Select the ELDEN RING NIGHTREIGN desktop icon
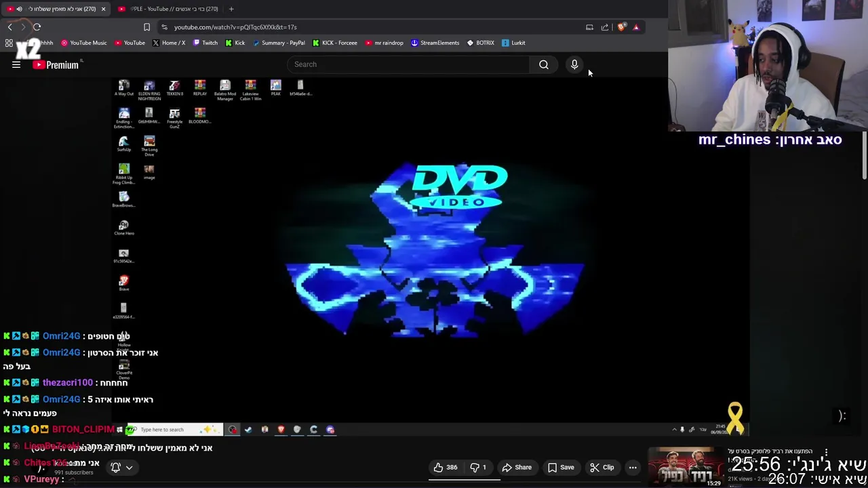Viewport: 868px width, 488px height. [149, 90]
